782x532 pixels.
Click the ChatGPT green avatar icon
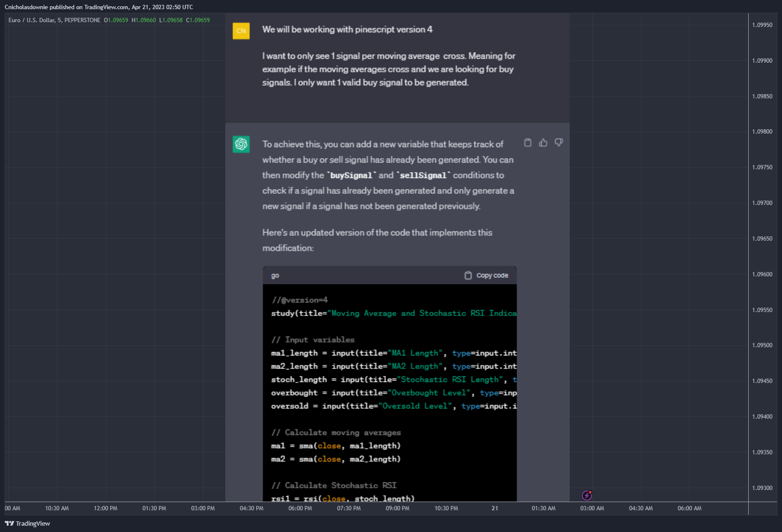click(x=241, y=144)
